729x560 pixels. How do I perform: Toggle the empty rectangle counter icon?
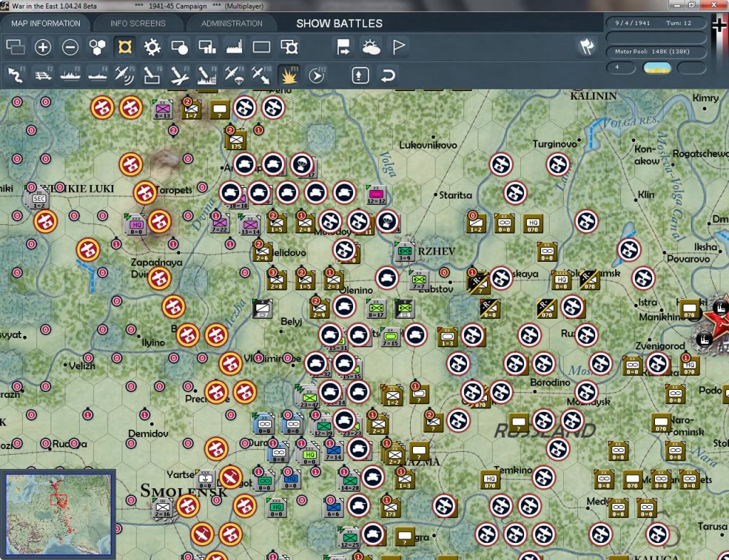[261, 47]
